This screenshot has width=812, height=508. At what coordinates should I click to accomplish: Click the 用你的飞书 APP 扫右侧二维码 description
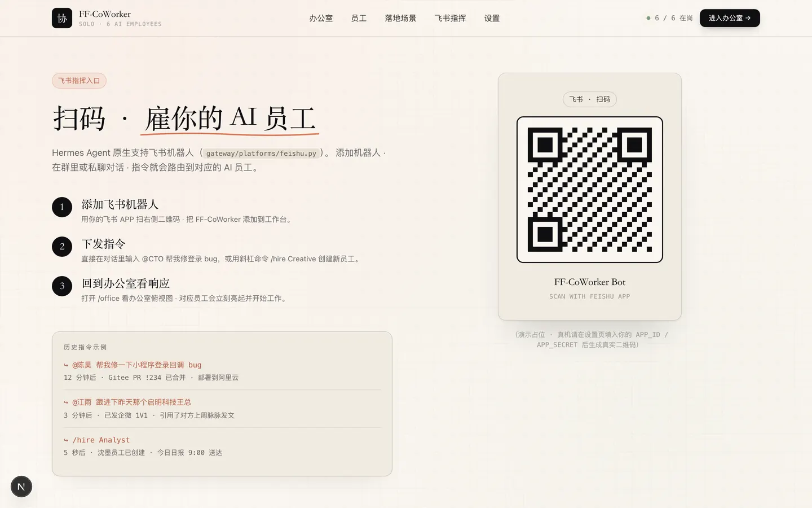188,220
